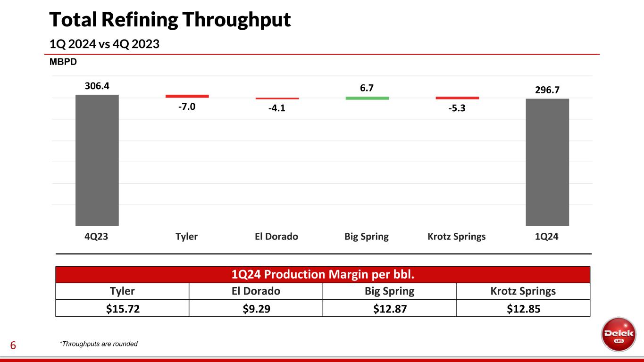The image size is (644, 362).
Task: Select the Tyler table column header
Action: click(122, 291)
